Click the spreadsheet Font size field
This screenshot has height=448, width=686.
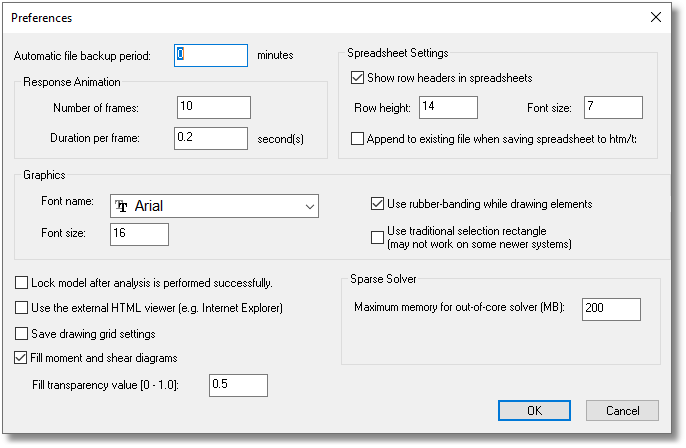(x=612, y=108)
